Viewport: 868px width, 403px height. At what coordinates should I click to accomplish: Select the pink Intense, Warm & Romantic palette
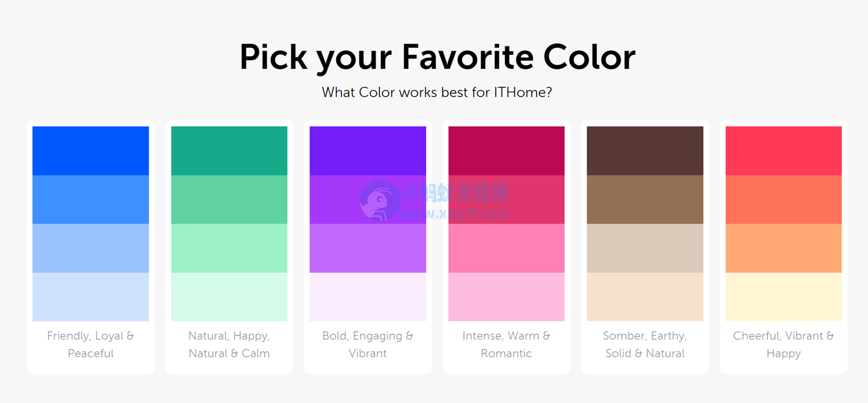(506, 247)
